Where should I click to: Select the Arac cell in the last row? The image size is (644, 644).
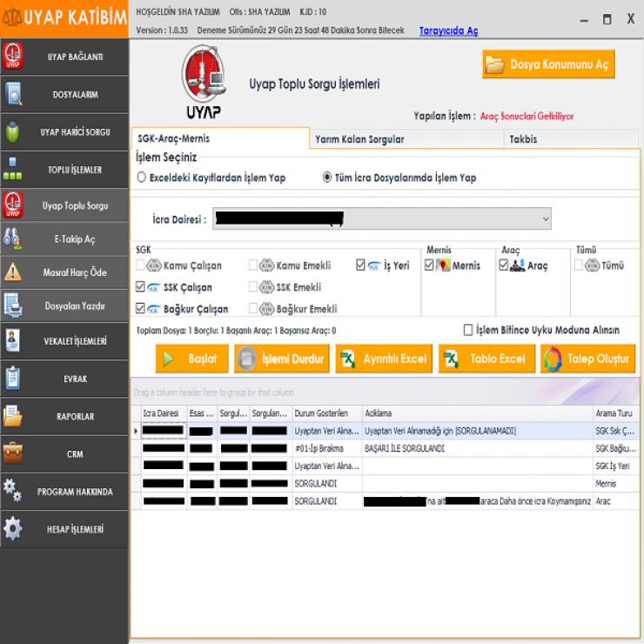coord(616,501)
